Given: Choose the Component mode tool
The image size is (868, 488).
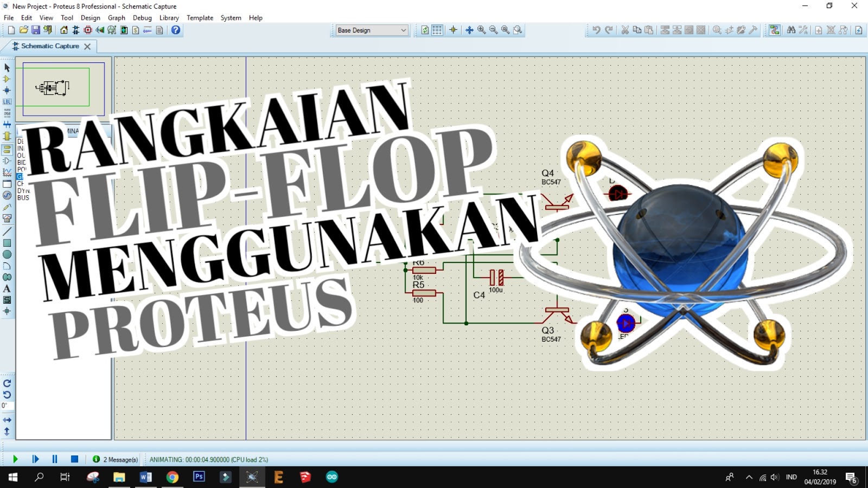Looking at the screenshot, I should coord(7,79).
